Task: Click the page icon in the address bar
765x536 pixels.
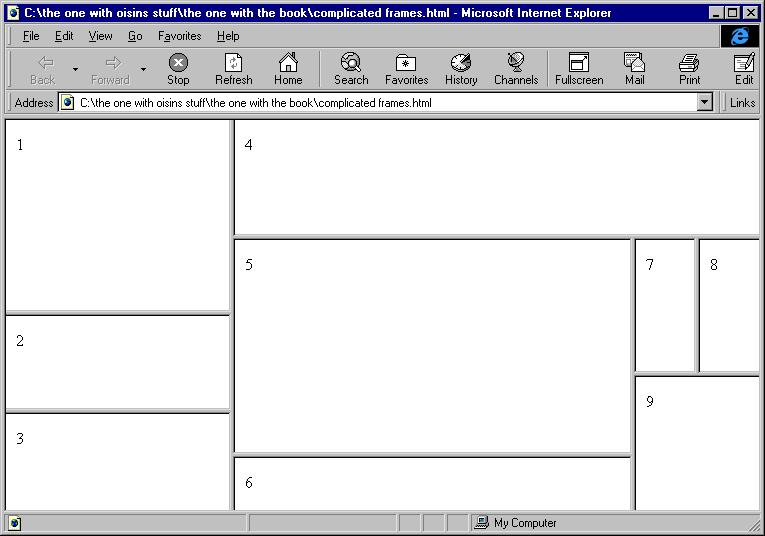Action: [x=68, y=102]
